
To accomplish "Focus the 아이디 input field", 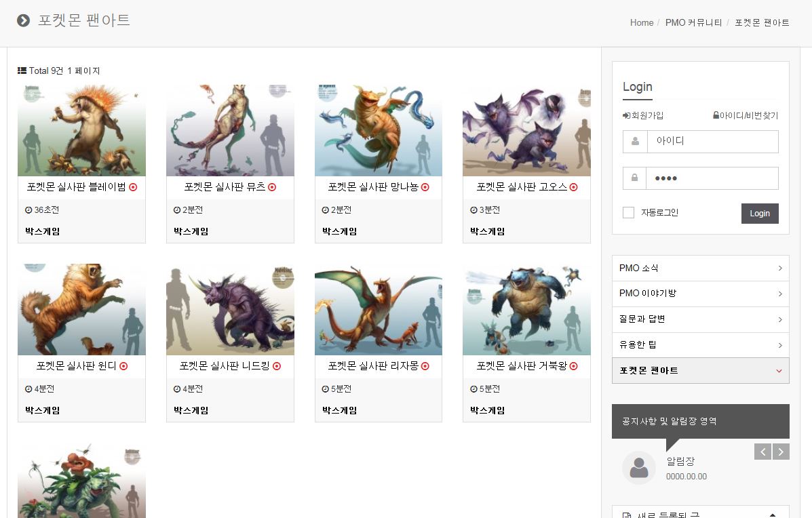I will coord(712,141).
